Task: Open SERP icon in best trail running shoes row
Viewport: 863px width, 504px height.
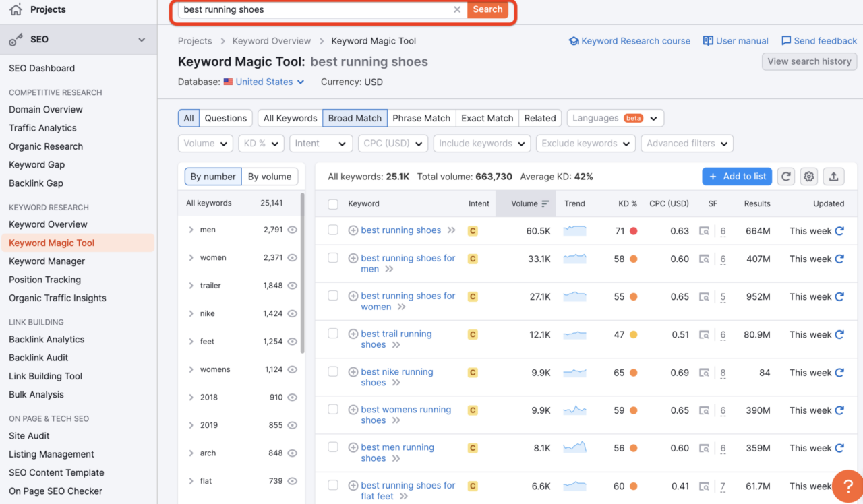Action: pyautogui.click(x=704, y=335)
